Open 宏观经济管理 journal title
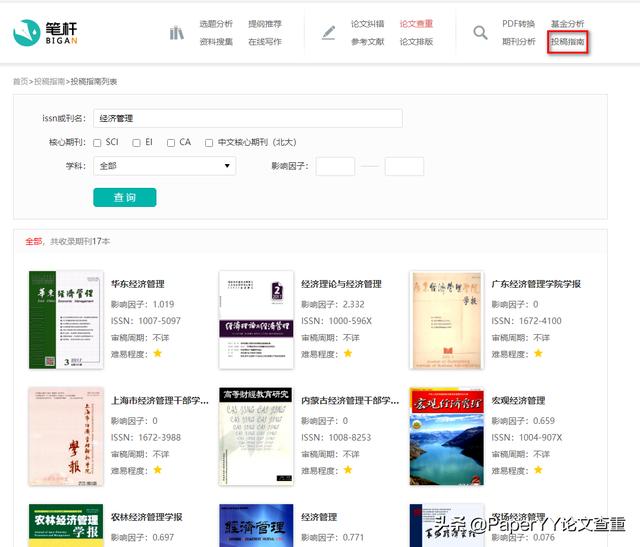Viewport: 640px width, 547px height. [x=518, y=400]
